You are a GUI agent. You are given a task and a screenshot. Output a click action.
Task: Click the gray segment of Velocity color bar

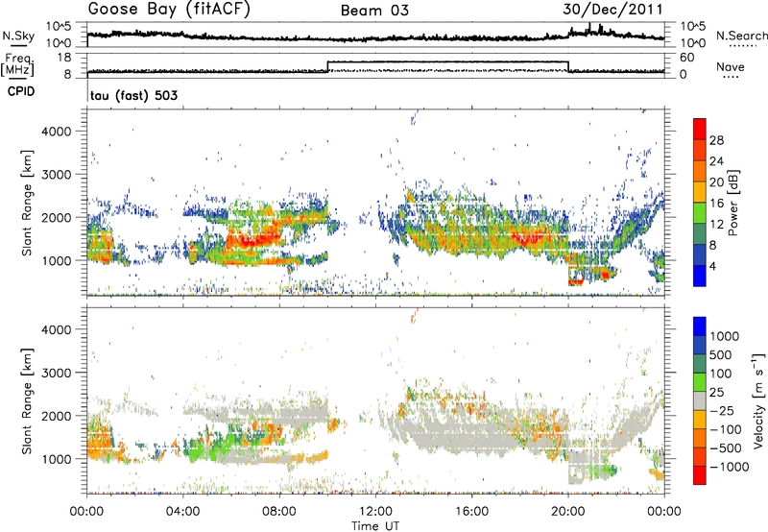tap(700, 401)
